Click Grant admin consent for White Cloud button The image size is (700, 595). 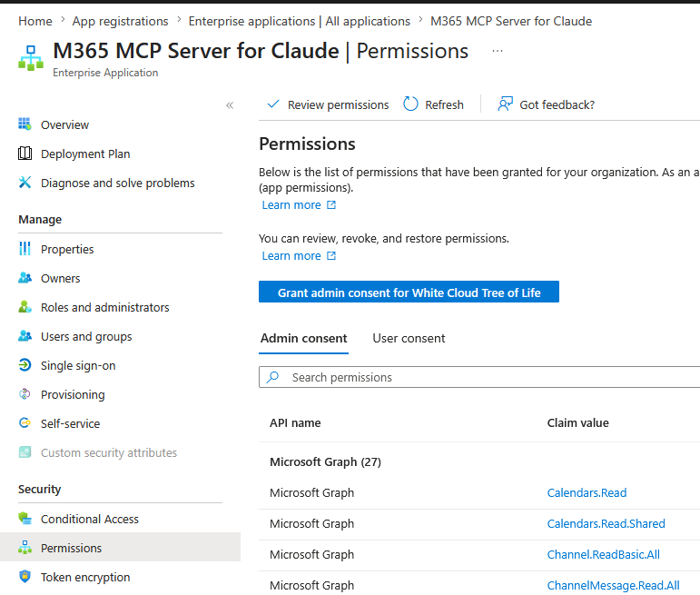(x=409, y=292)
